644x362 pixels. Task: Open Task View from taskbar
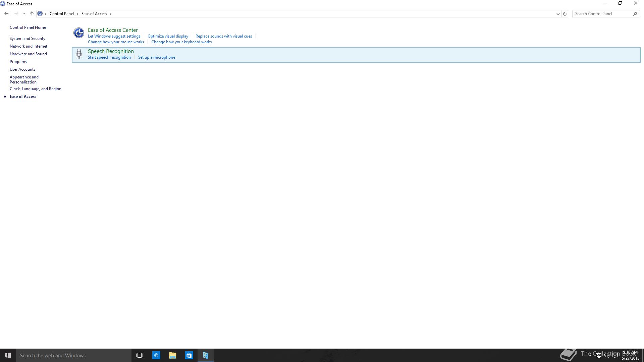(140, 355)
